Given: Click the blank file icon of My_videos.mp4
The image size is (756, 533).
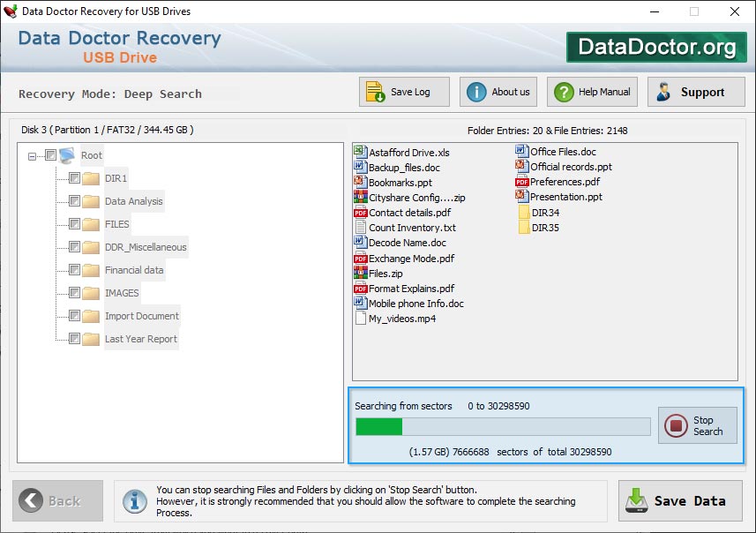Looking at the screenshot, I should 360,319.
